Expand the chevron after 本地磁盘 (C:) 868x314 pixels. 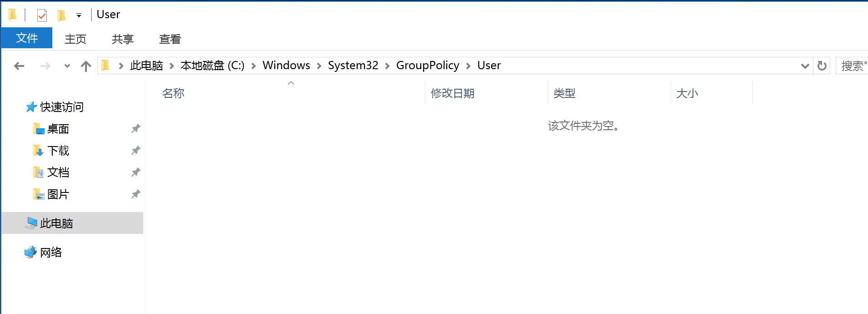point(254,66)
